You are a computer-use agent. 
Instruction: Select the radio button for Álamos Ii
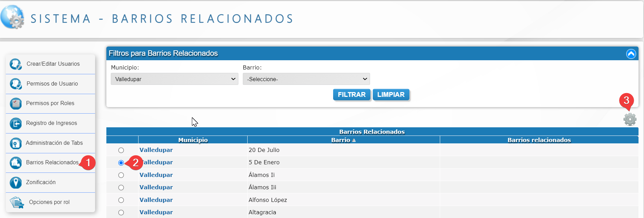(121, 175)
